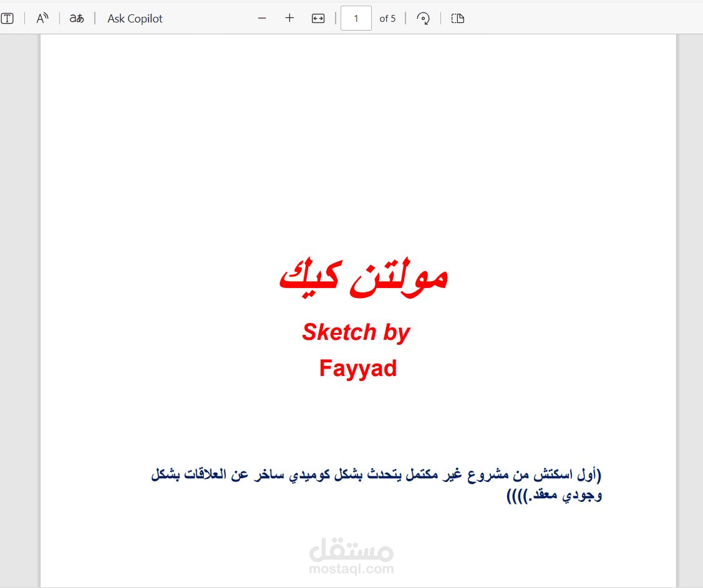Select the blue Arabic description paragraph

click(x=376, y=485)
